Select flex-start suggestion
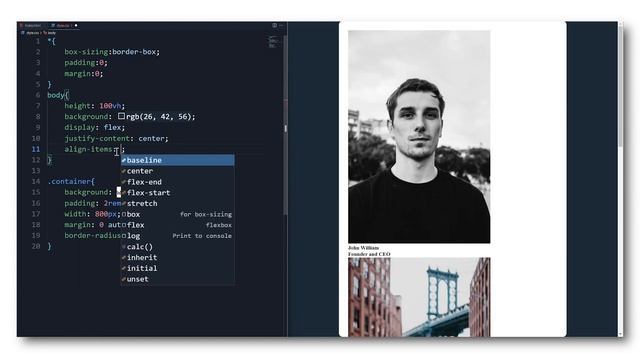This screenshot has width=640, height=360. pos(178,193)
